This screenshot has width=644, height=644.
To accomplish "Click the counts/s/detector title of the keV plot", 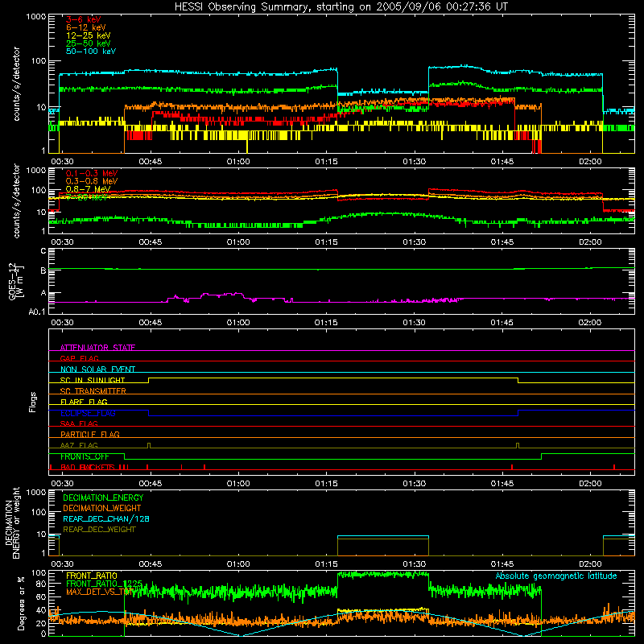I will 17,84.
